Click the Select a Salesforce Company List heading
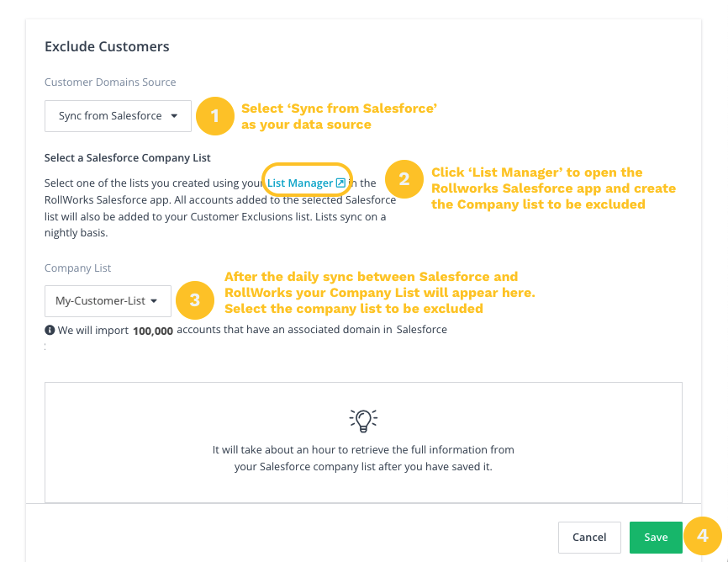 (x=127, y=158)
